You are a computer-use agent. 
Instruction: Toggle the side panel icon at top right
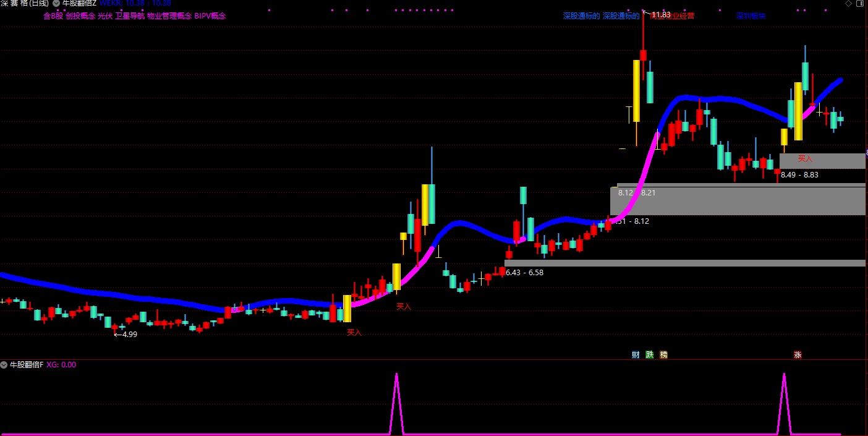859,3
